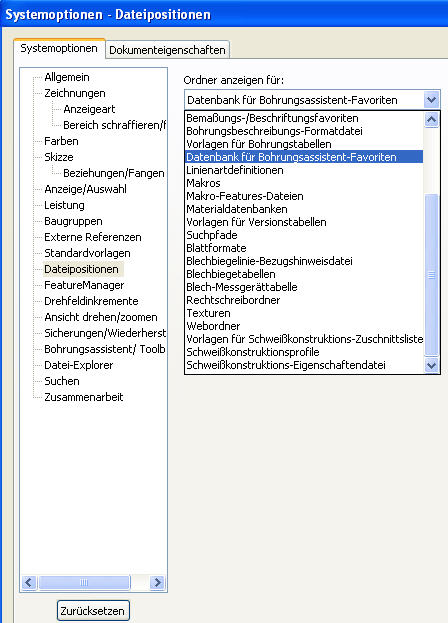
Task: Pick Materialdatenbanken from the list
Action: (x=237, y=209)
